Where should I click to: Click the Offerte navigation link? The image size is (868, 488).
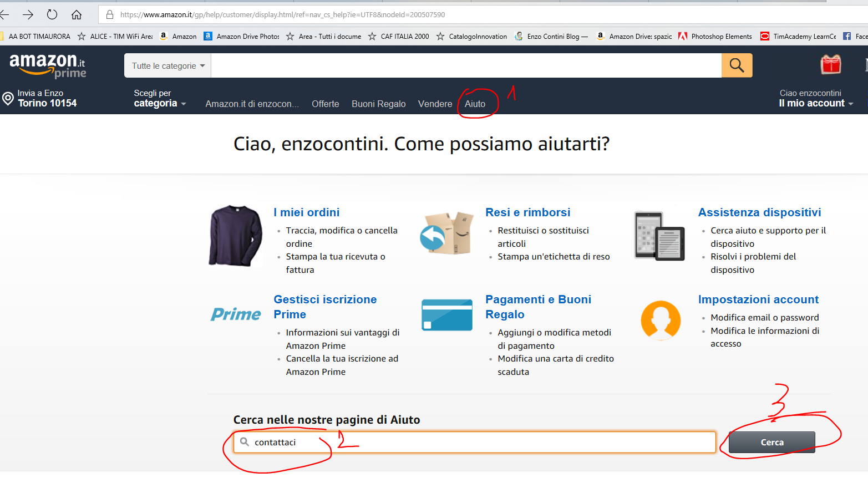click(x=325, y=104)
